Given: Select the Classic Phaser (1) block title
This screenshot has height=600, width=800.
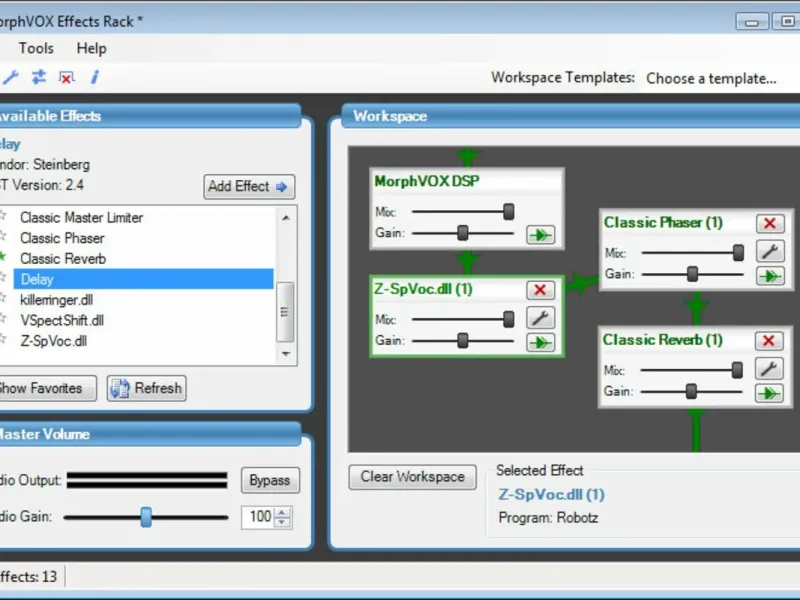Looking at the screenshot, I should [663, 223].
